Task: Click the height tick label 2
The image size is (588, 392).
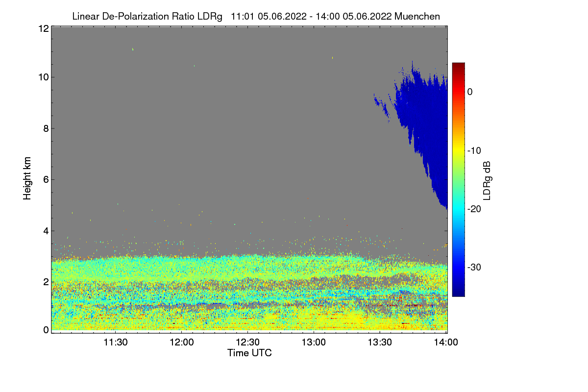Action: (46, 281)
